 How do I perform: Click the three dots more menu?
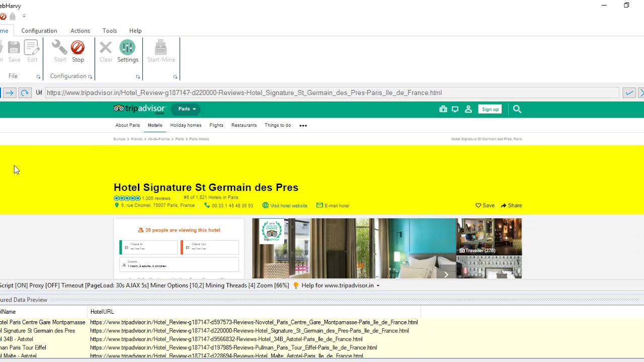tap(303, 126)
